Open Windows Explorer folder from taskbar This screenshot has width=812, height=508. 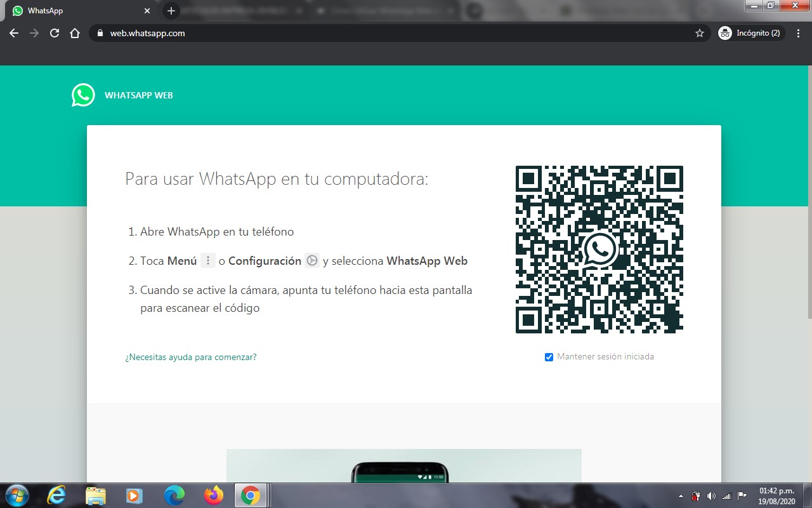click(95, 495)
